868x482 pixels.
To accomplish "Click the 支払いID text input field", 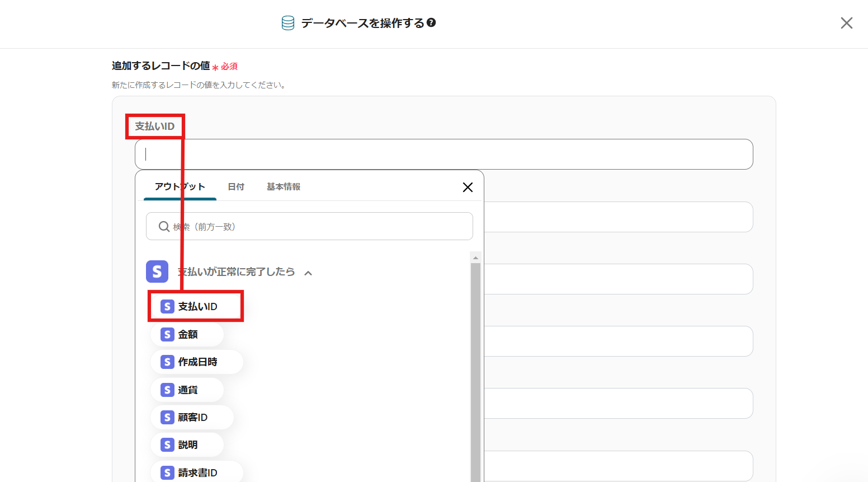I will click(x=444, y=154).
